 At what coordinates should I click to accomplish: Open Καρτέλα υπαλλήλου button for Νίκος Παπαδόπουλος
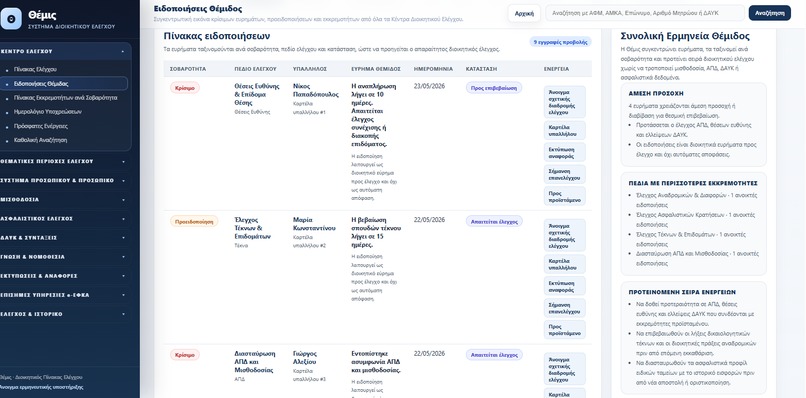click(x=564, y=131)
